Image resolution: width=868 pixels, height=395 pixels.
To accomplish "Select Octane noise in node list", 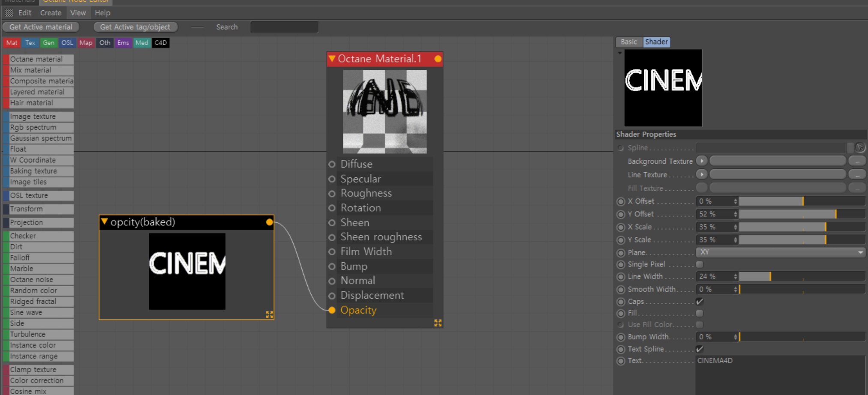I will [39, 280].
